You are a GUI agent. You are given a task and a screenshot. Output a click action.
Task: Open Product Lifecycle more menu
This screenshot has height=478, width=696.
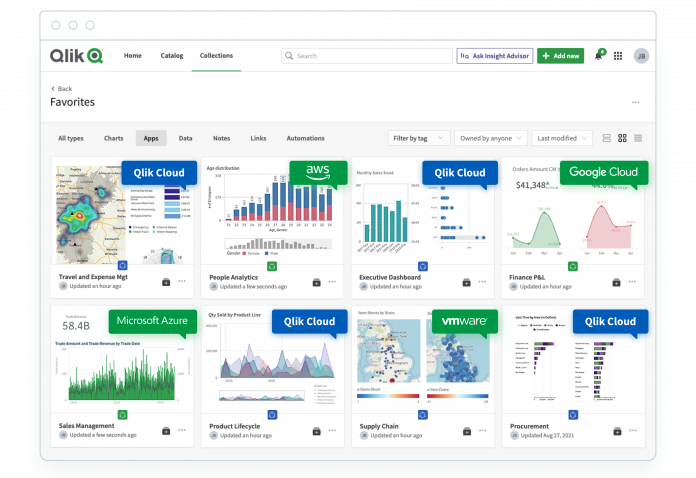coord(332,431)
